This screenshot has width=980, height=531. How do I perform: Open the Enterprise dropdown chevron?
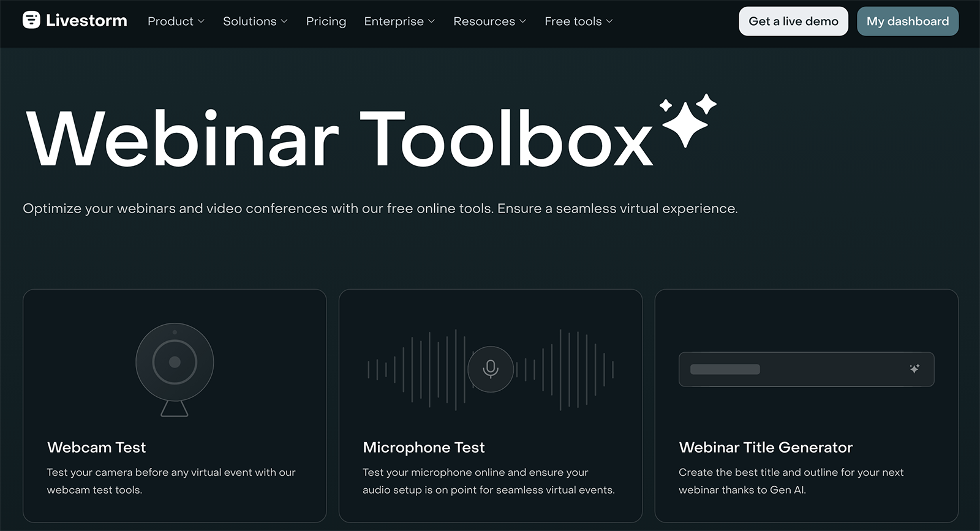pyautogui.click(x=431, y=21)
